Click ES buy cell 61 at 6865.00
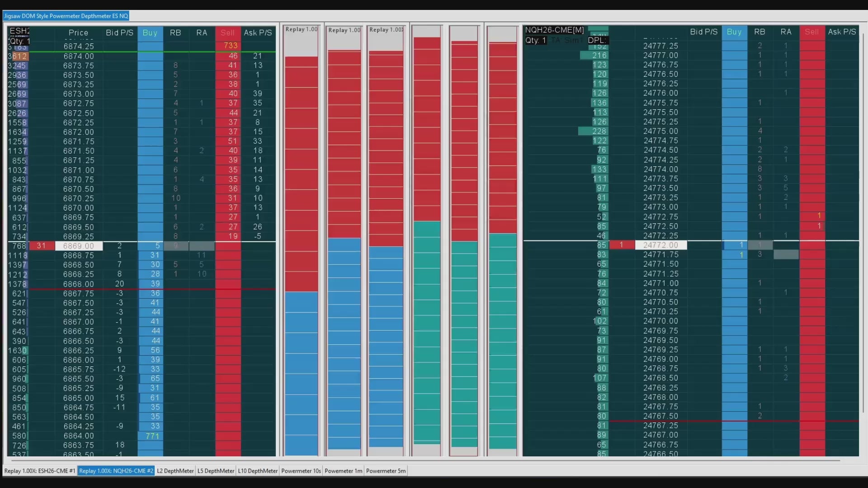This screenshot has height=488, width=868. [151, 398]
